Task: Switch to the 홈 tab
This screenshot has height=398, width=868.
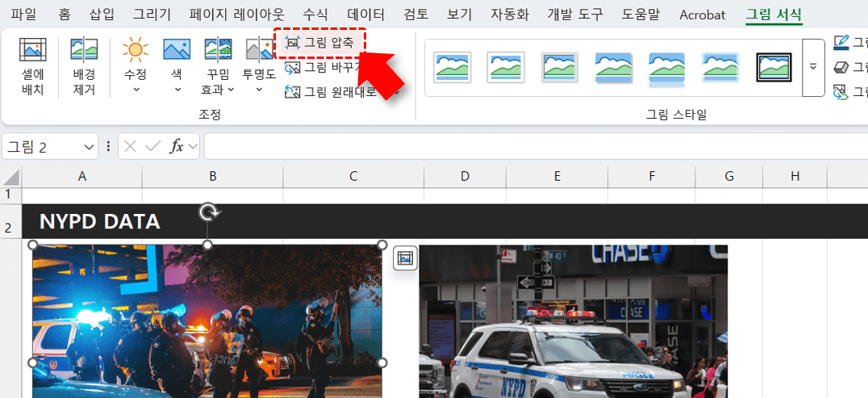Action: 65,14
